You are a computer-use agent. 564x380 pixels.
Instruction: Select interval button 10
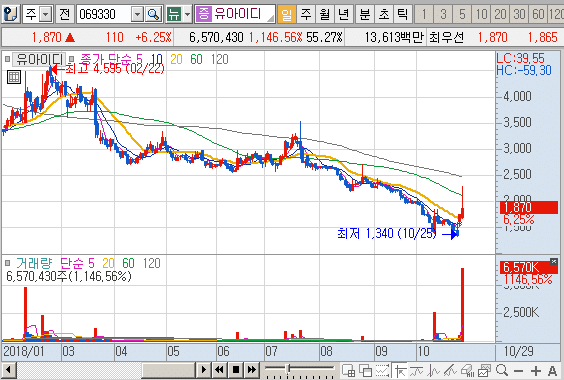481,14
